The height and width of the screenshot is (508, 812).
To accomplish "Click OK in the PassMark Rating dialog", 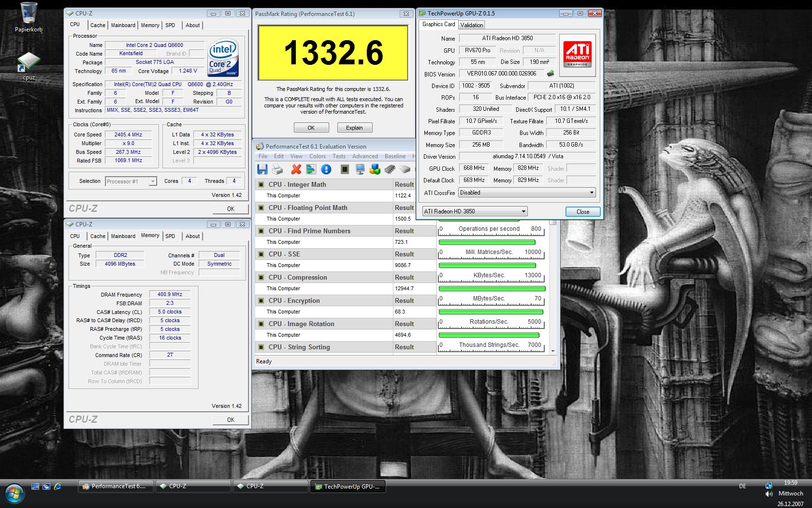I will (311, 128).
